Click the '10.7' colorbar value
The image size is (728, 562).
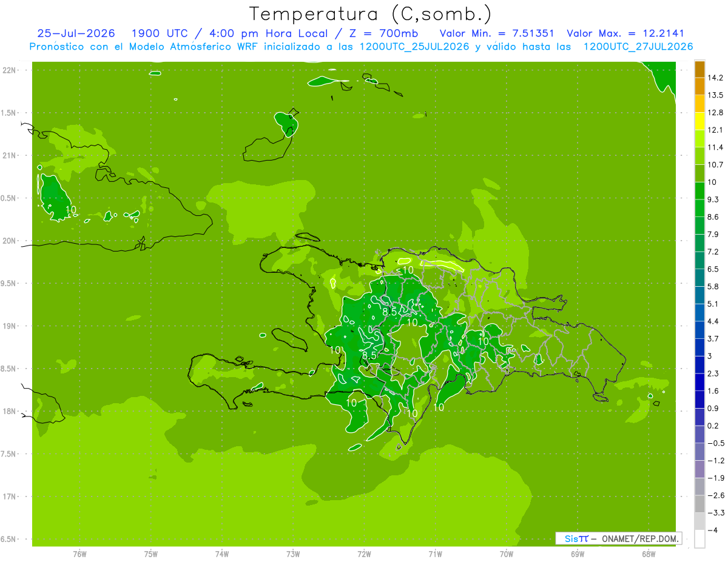pyautogui.click(x=716, y=165)
